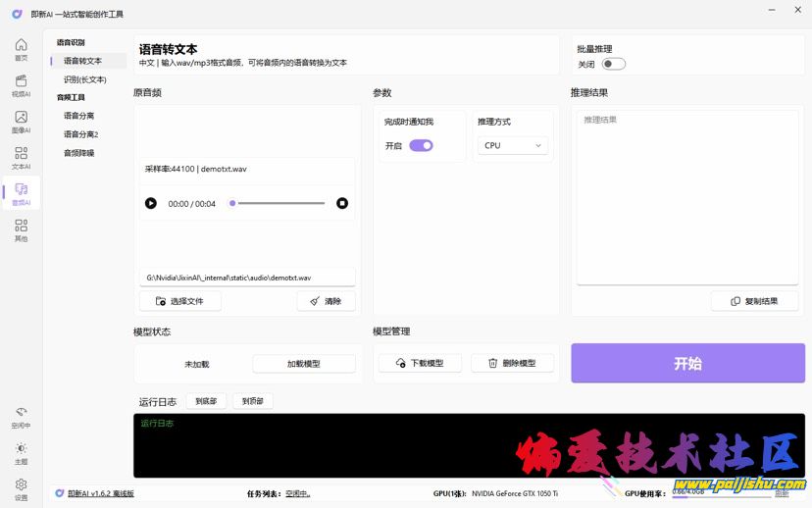Expand the 推理方式 CPU dropdown

pyautogui.click(x=512, y=145)
